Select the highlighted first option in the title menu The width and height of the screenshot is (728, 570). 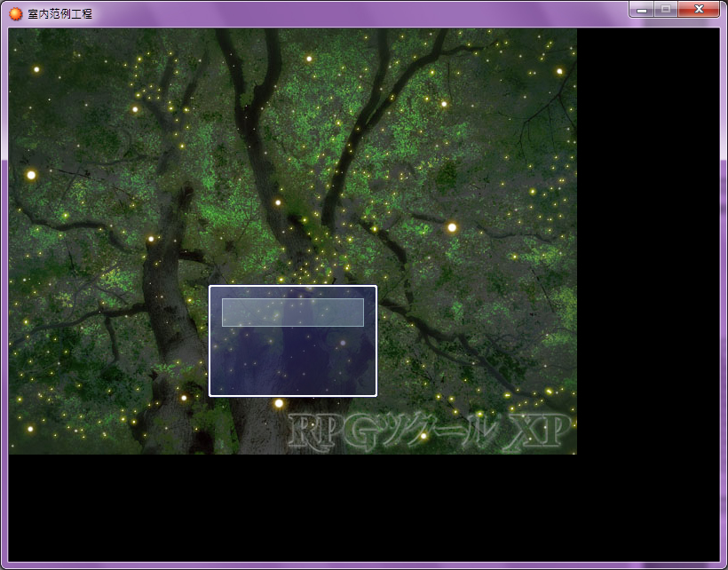(292, 313)
